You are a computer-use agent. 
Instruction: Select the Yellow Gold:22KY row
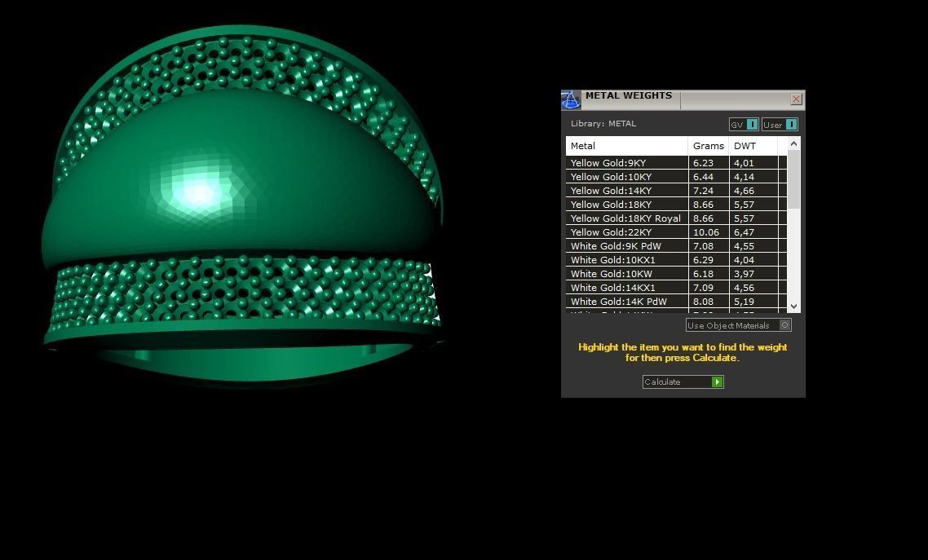pyautogui.click(x=676, y=232)
